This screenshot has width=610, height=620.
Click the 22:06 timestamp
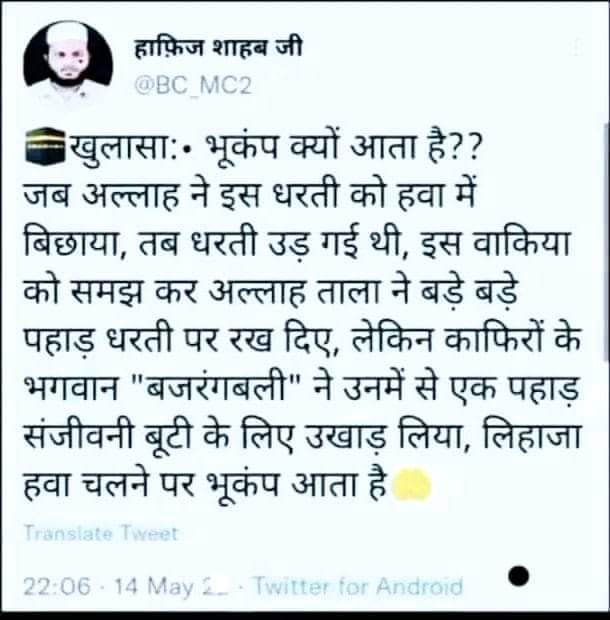57,586
